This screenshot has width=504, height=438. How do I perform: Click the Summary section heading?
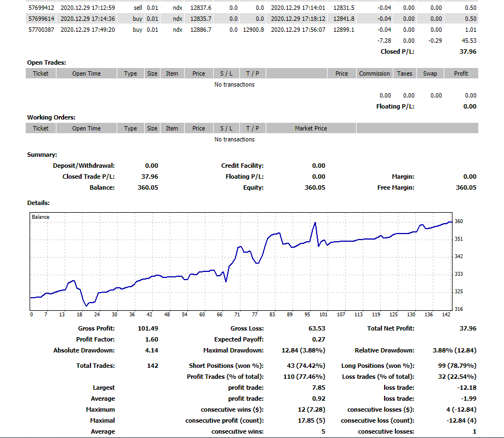click(x=42, y=155)
